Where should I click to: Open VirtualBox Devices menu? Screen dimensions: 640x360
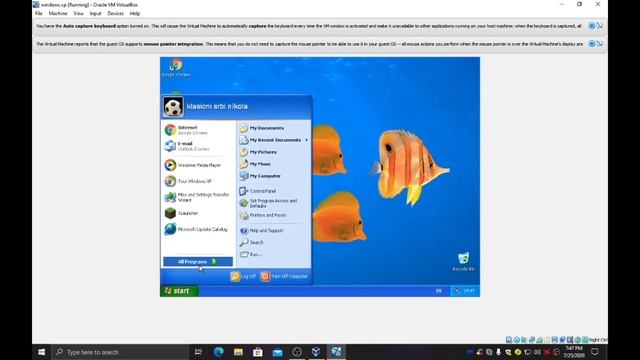tap(116, 13)
